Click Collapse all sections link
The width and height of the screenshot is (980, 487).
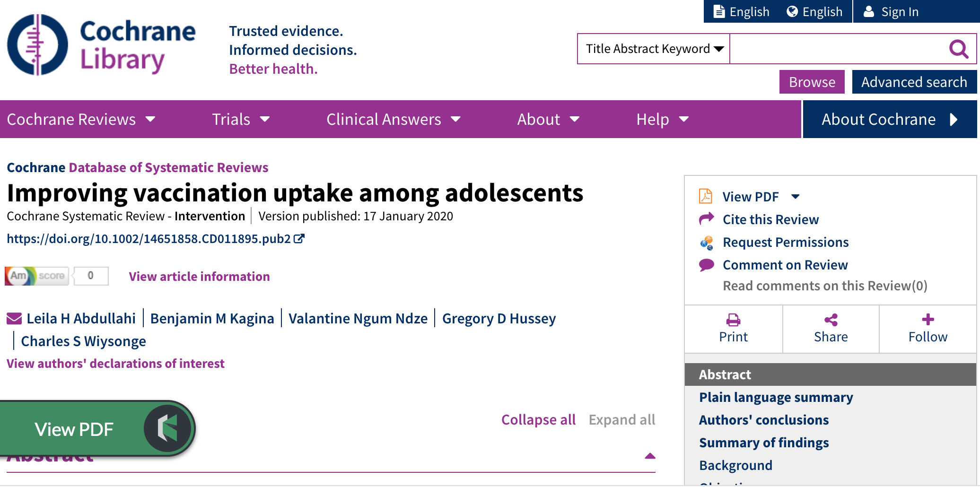pos(538,420)
